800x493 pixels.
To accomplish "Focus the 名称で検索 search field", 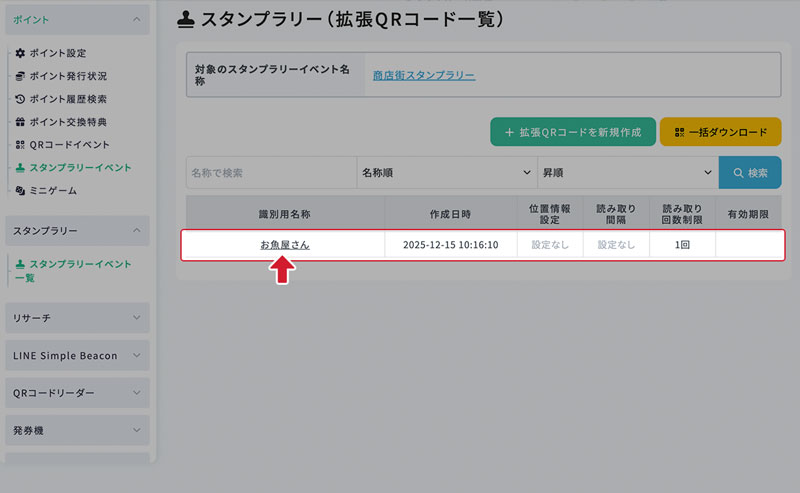I will 271,173.
